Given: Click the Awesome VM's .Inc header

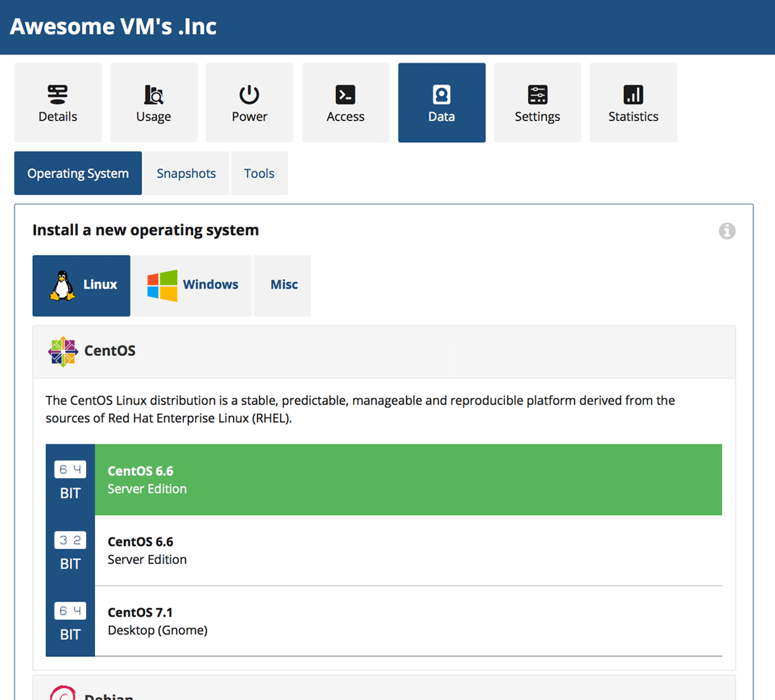Looking at the screenshot, I should coord(113,26).
